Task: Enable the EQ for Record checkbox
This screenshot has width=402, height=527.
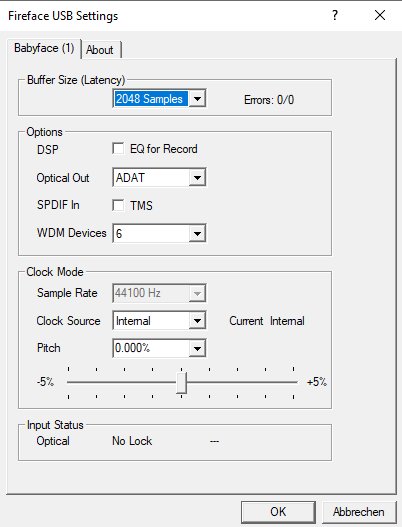Action: pos(118,149)
